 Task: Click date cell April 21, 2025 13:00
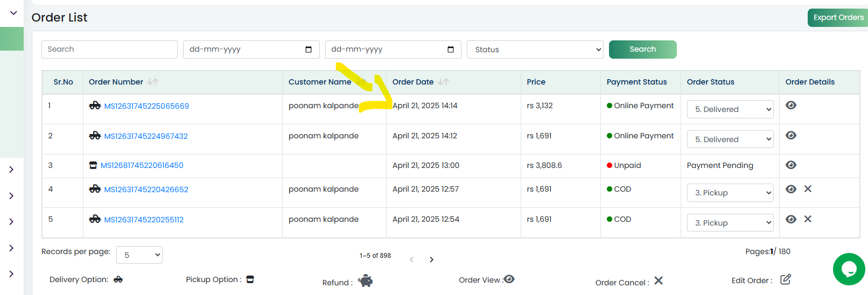tap(426, 165)
